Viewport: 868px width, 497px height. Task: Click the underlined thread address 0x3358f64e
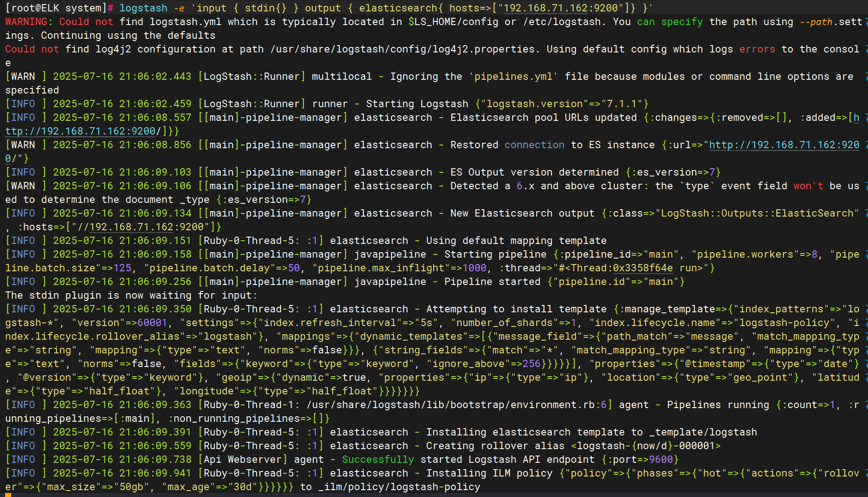[x=643, y=268]
